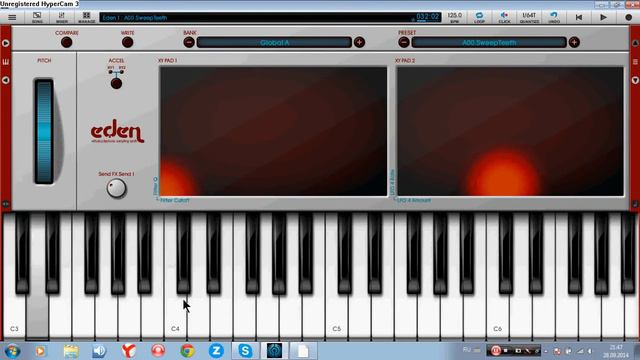Start playback with the Play button

pos(603,18)
